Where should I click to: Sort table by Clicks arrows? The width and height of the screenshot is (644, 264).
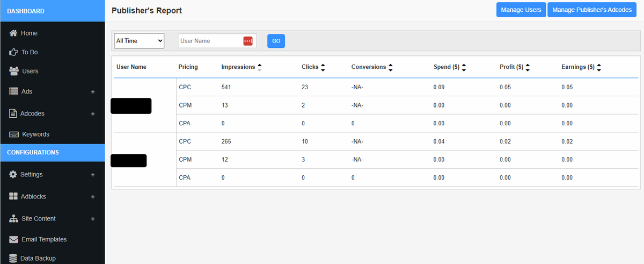coord(323,67)
